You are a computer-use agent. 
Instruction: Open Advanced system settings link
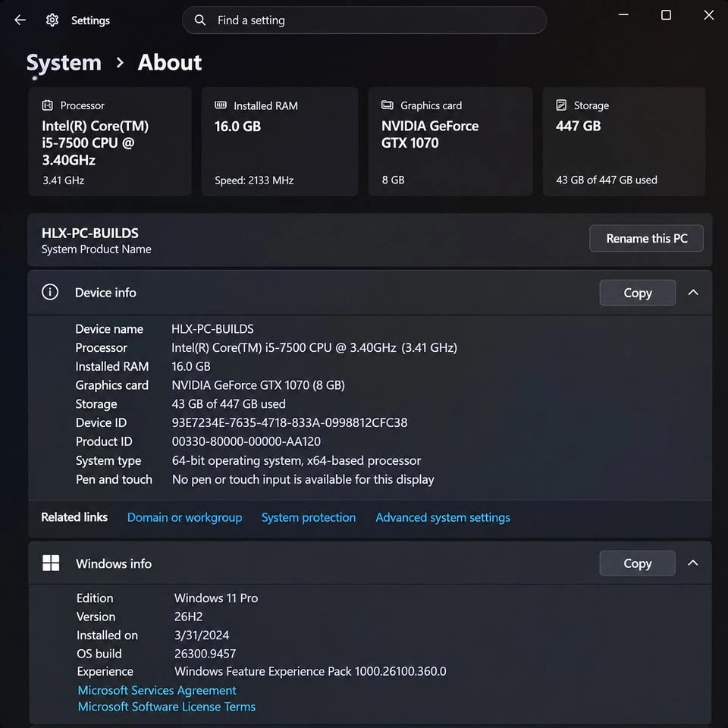pos(442,517)
